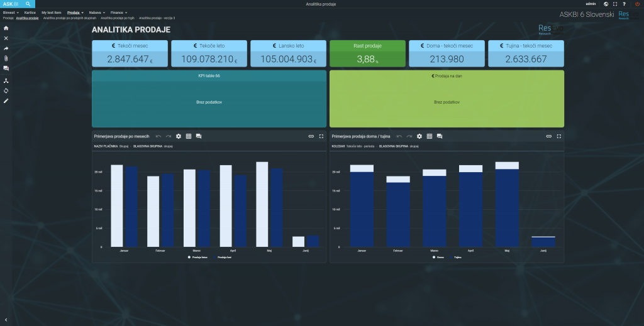The height and width of the screenshot is (326, 644).
Task: Open the search magnifier next to ASK BI
Action: pos(28,4)
